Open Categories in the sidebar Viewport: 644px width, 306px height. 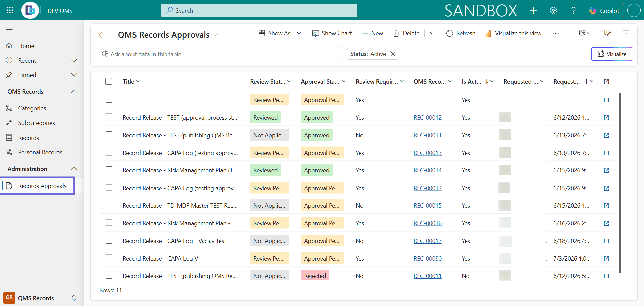click(32, 108)
